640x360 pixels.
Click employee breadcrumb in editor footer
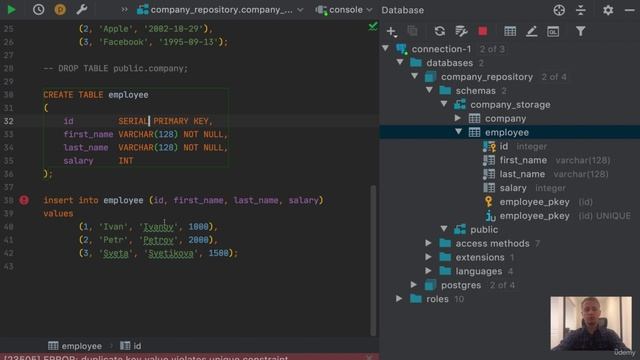(75, 346)
